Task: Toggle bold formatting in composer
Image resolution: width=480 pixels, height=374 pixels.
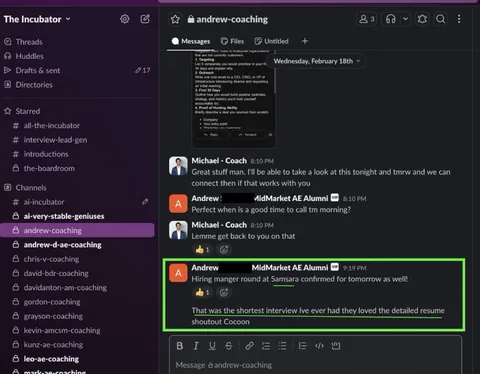Action: 179,346
